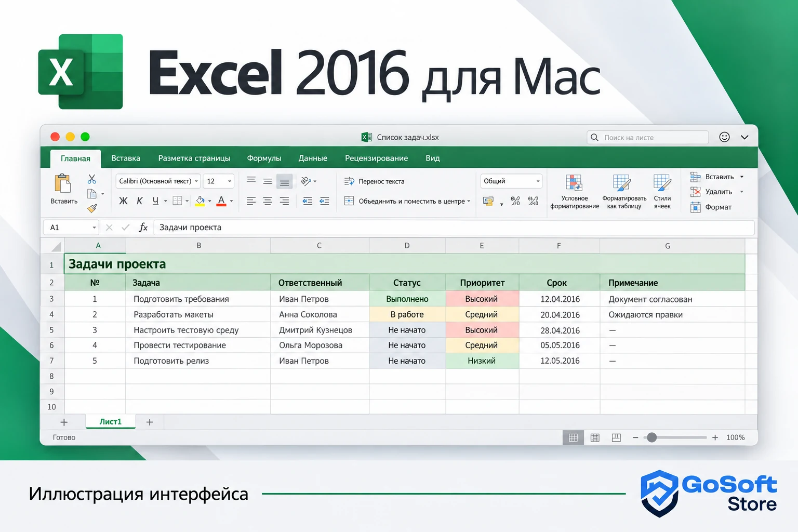Select the Format Painter brush icon
The width and height of the screenshot is (798, 532).
[92, 208]
